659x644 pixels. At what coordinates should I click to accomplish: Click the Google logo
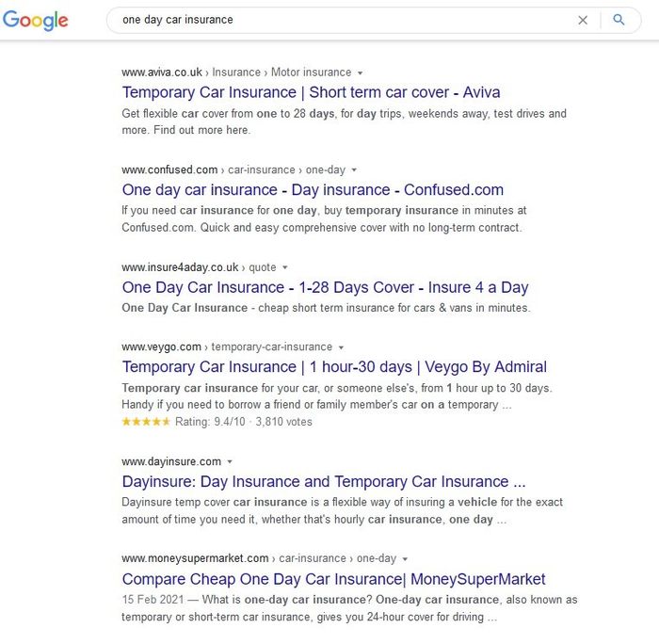point(36,21)
